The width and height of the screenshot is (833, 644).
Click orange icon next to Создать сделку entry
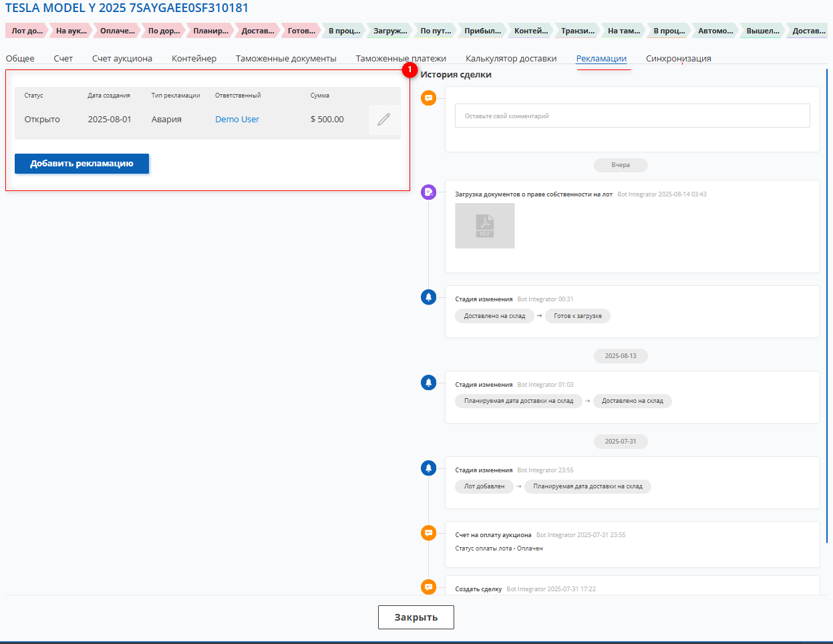(x=429, y=587)
